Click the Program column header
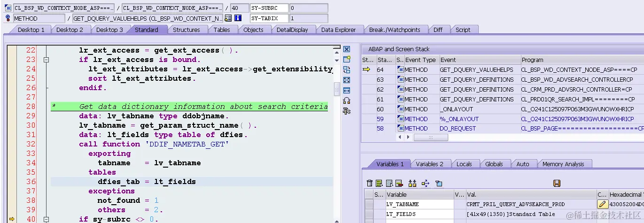Screen dimensions: 644x223 (582, 60)
